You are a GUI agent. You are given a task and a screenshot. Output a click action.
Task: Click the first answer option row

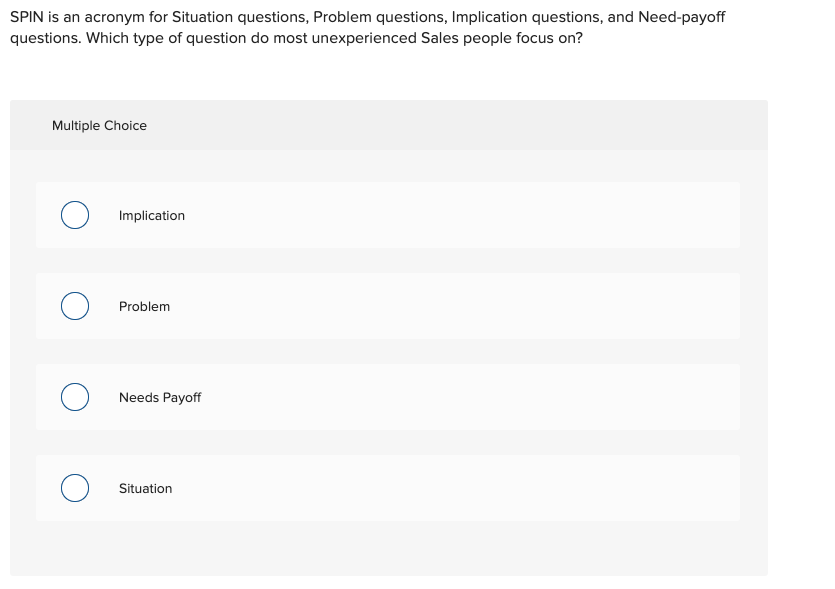(x=388, y=214)
